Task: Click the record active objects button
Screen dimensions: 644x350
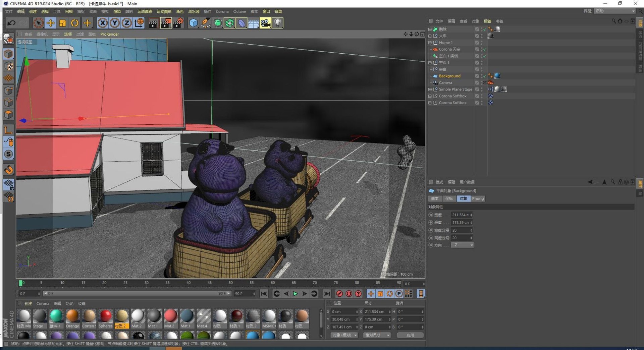Action: pyautogui.click(x=339, y=294)
